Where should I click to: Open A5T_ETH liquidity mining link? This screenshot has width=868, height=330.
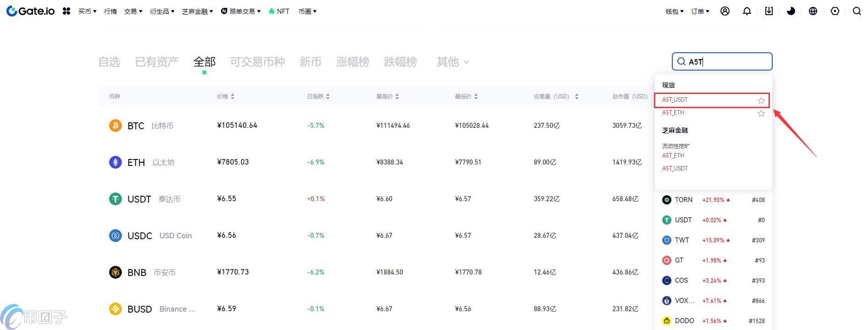[x=673, y=156]
